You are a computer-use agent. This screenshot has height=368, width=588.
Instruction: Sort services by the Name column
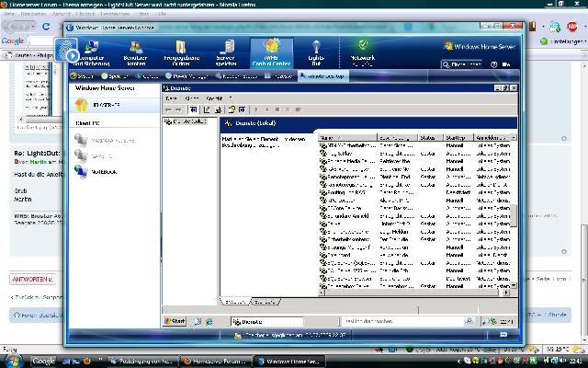[x=347, y=138]
